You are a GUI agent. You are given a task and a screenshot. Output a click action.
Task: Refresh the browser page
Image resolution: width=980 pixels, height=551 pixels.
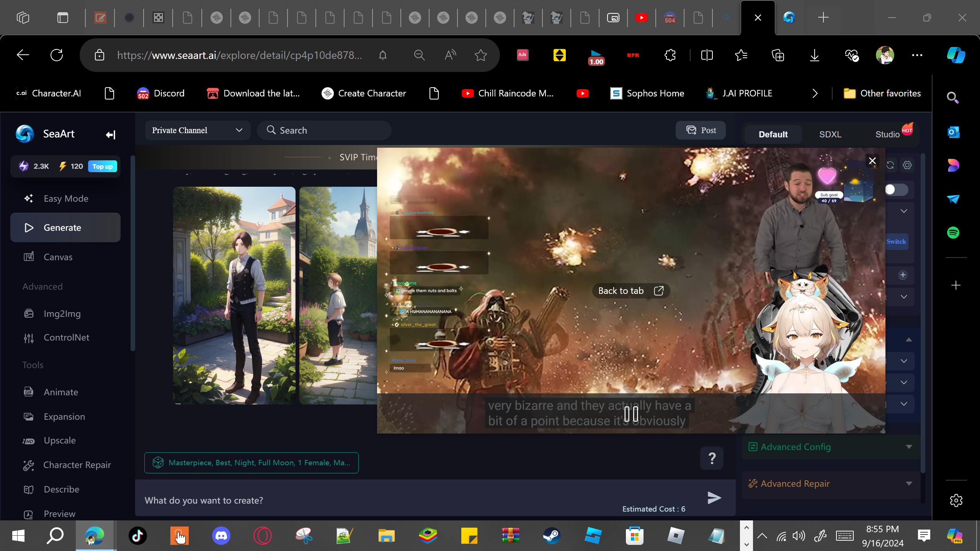[57, 55]
